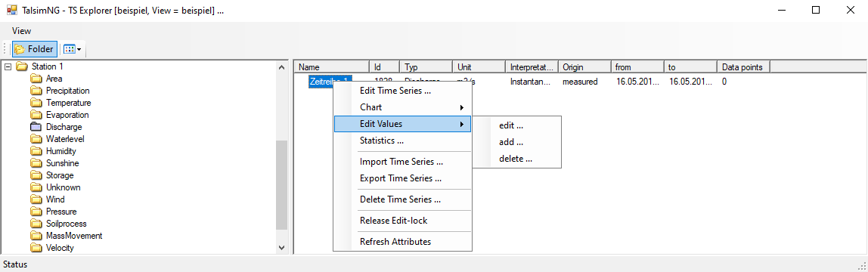Sort by the Data points column header
Image resolution: width=868 pixels, height=272 pixels.
(743, 67)
